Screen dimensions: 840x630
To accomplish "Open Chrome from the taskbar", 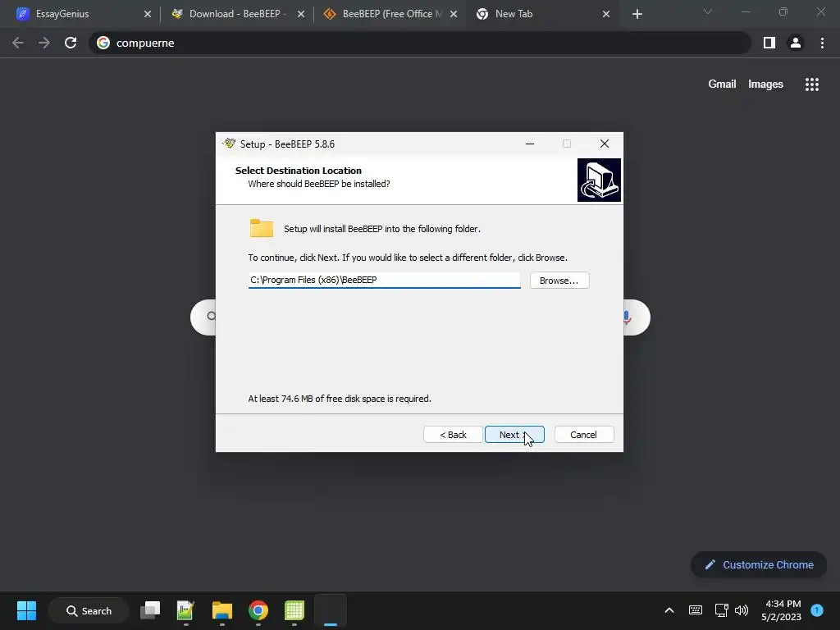I will 258,610.
